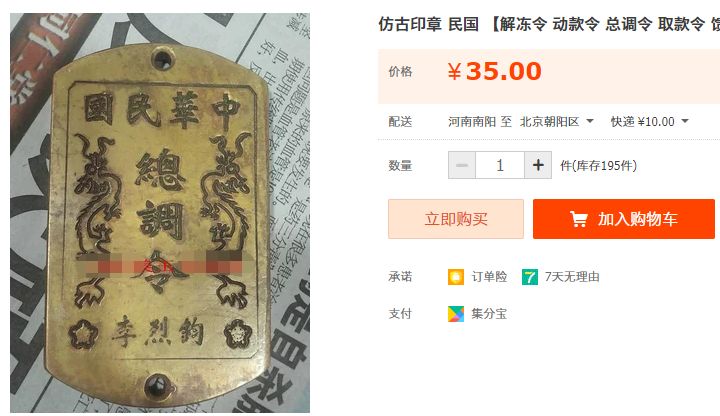Image resolution: width=720 pixels, height=416 pixels.
Task: Click the product title 仿古印章 民国
Action: coord(428,24)
